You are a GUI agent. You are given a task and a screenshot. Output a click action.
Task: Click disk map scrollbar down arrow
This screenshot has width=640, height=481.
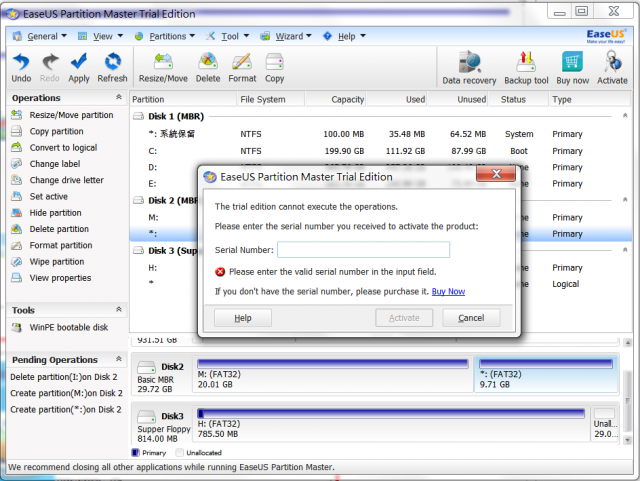(x=627, y=440)
